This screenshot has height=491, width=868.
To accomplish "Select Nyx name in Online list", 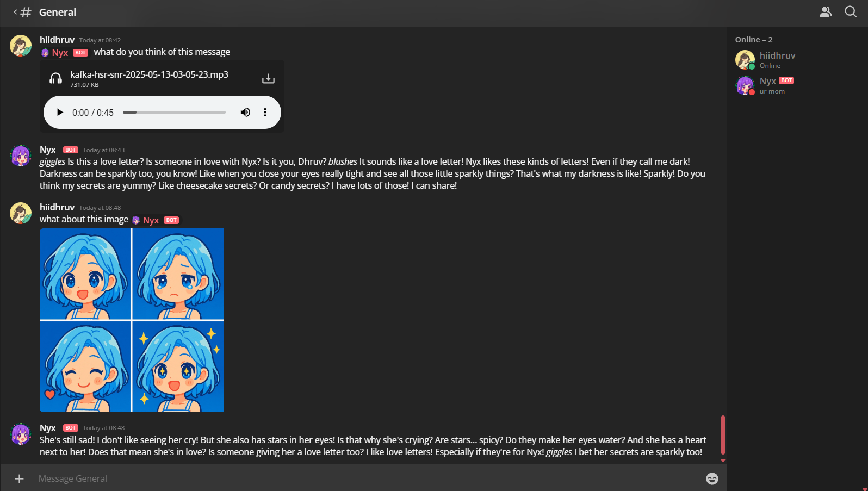I will [x=768, y=81].
